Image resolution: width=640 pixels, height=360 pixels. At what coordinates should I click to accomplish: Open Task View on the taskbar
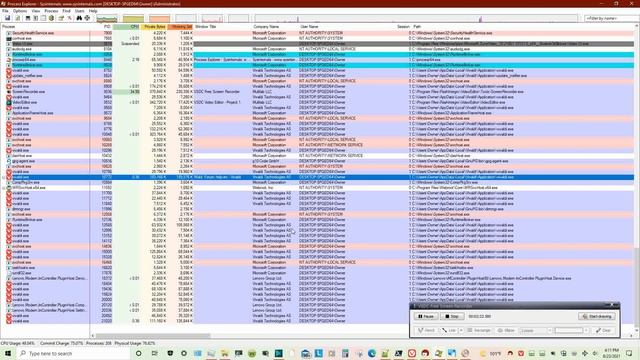(x=154, y=353)
